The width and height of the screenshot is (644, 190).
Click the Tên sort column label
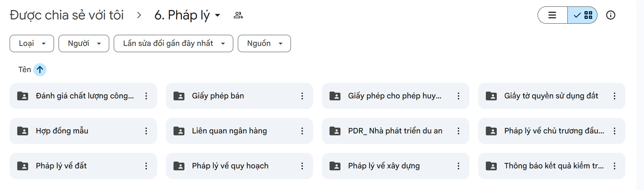(x=25, y=70)
